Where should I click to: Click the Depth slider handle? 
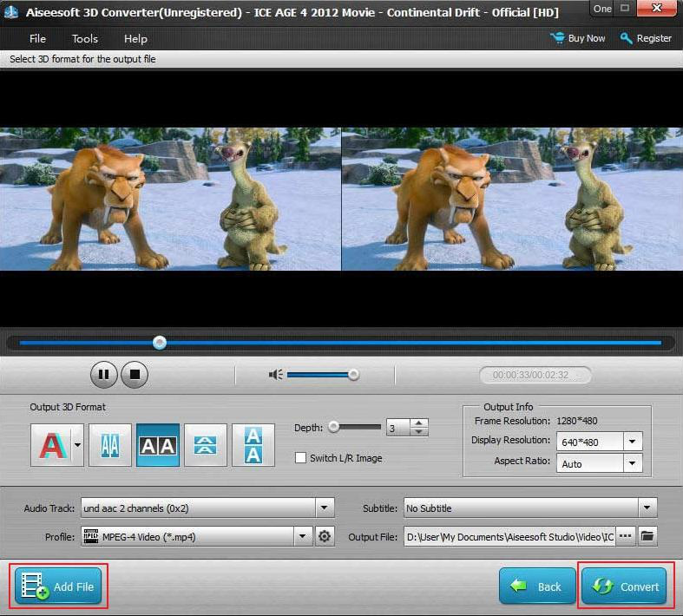(x=332, y=427)
